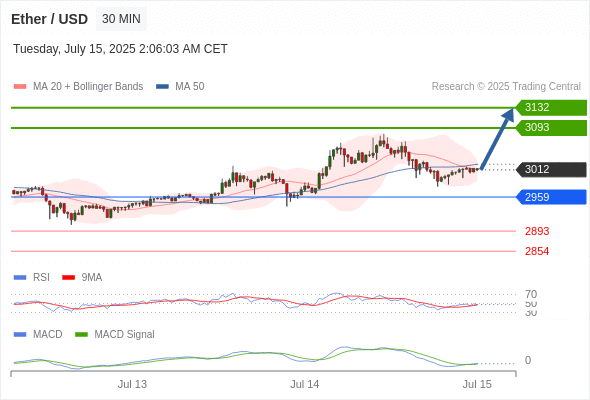This screenshot has width=590, height=400.
Task: Click the RSI 70 level label
Action: coord(531,294)
